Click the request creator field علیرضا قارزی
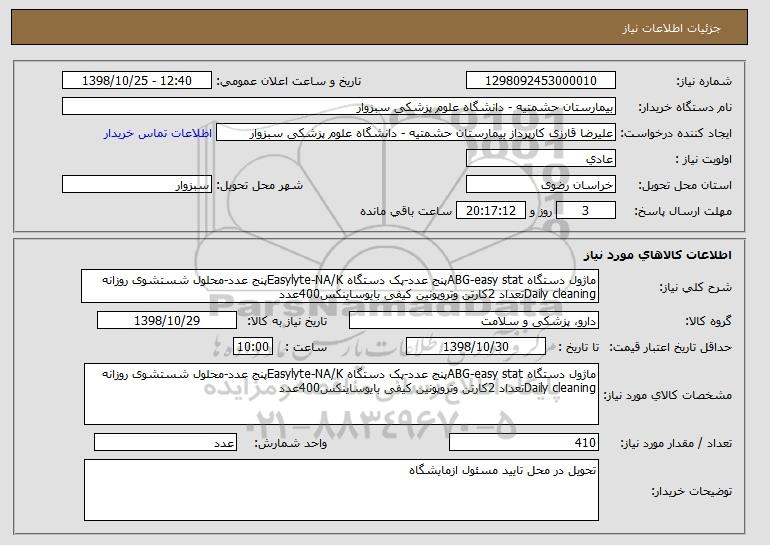The height and width of the screenshot is (545, 770). coord(416,133)
